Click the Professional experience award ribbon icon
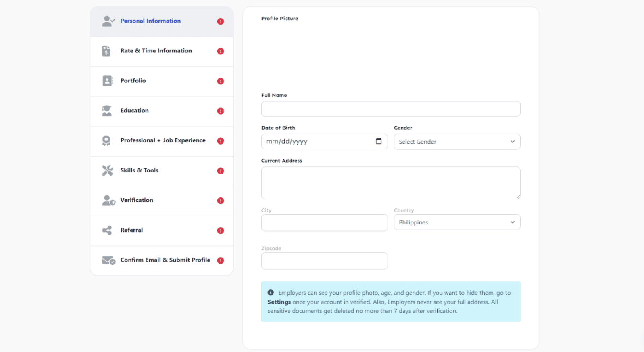 [x=106, y=140]
